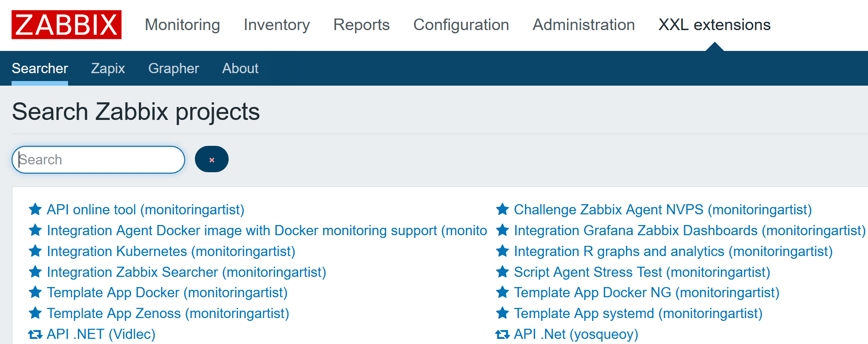Open the Configuration menu
Viewport: 868px width, 344px height.
(461, 25)
